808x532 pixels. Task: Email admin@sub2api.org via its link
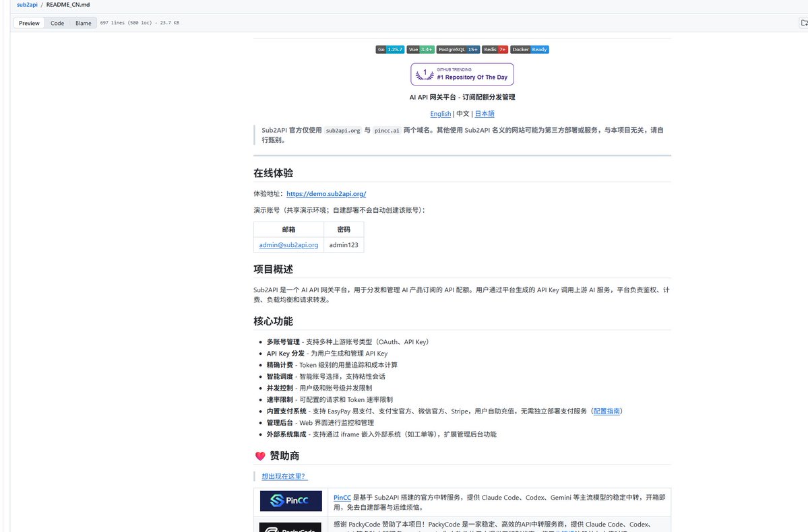(x=288, y=244)
